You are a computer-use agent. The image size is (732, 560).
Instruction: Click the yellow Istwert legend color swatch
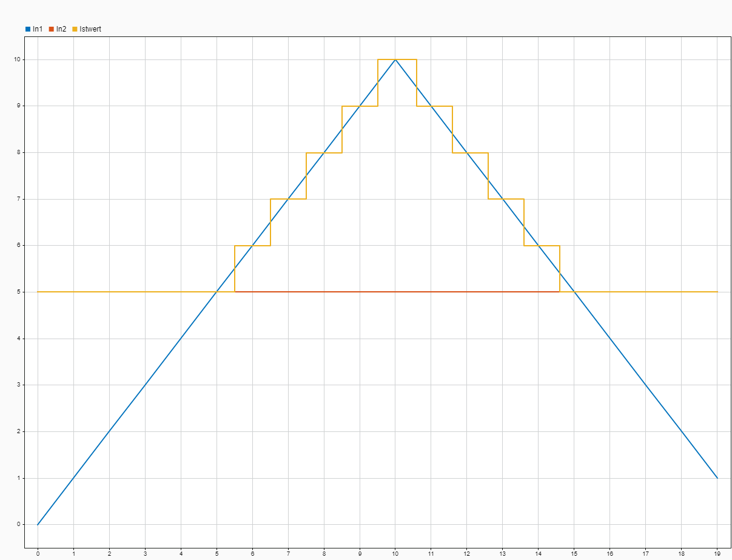pyautogui.click(x=75, y=29)
